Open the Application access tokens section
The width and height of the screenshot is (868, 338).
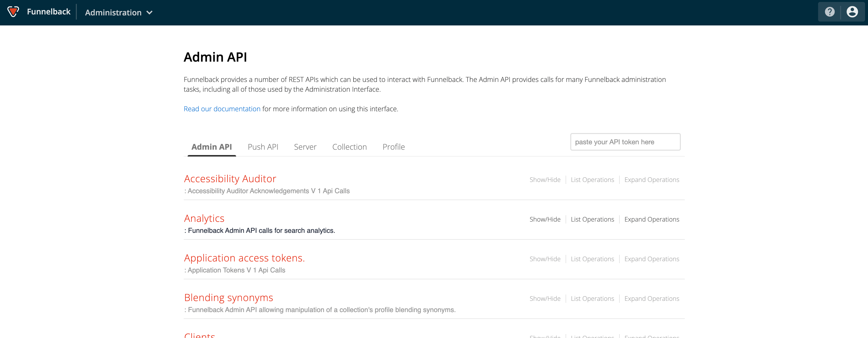coord(244,258)
